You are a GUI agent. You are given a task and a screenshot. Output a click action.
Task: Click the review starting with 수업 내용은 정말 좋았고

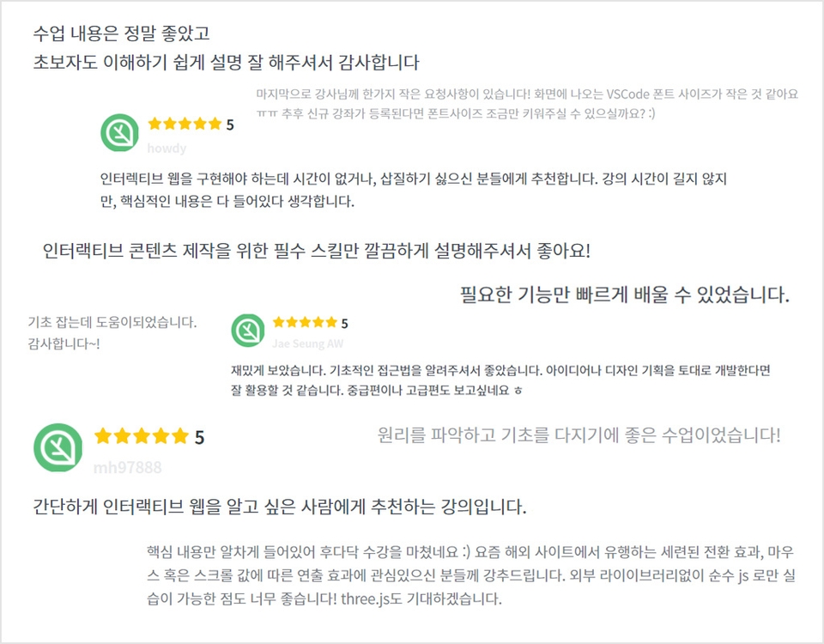click(x=226, y=48)
